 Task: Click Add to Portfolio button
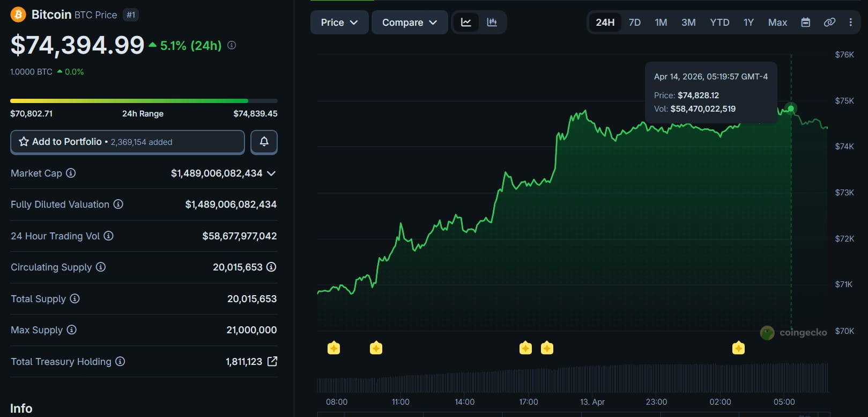click(x=128, y=142)
